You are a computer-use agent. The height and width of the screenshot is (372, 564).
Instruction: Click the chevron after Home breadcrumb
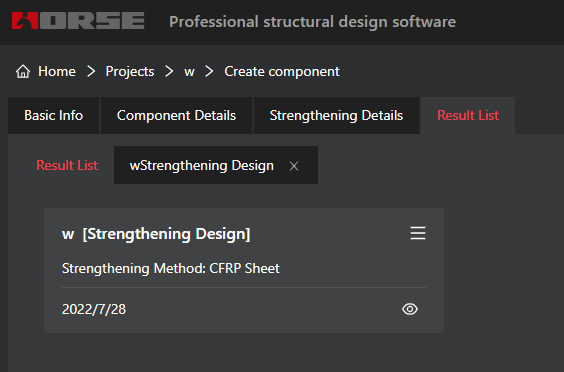point(91,72)
